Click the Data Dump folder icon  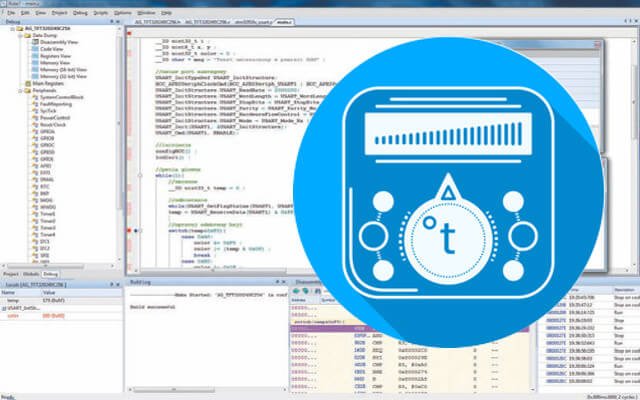pyautogui.click(x=28, y=36)
